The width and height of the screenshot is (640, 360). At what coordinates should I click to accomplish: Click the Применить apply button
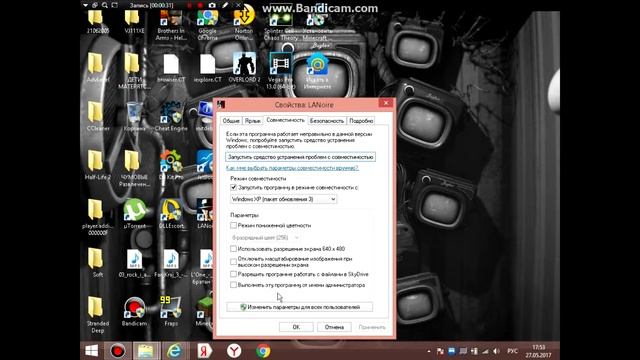(x=372, y=327)
